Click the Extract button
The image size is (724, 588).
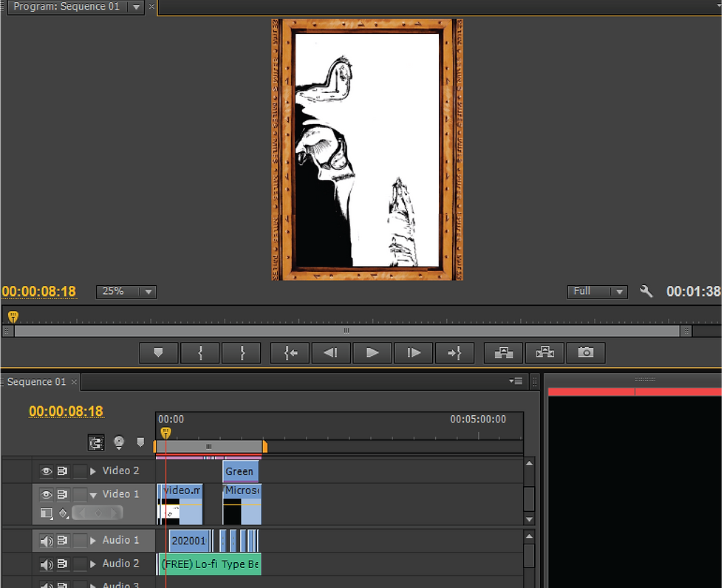[545, 352]
